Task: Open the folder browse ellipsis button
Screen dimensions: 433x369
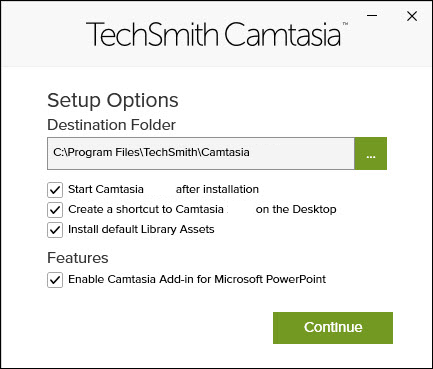Action: [371, 153]
